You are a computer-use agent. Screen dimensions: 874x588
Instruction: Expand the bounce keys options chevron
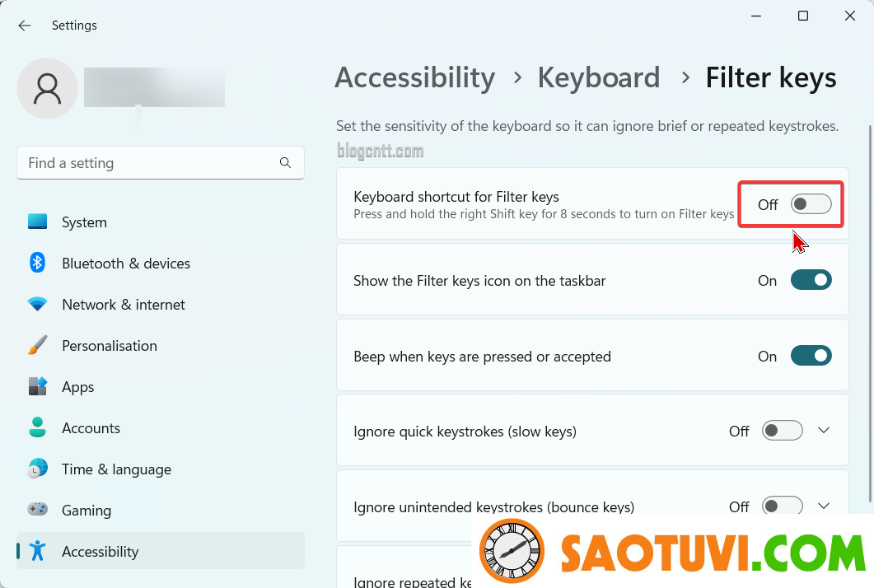[x=824, y=506]
